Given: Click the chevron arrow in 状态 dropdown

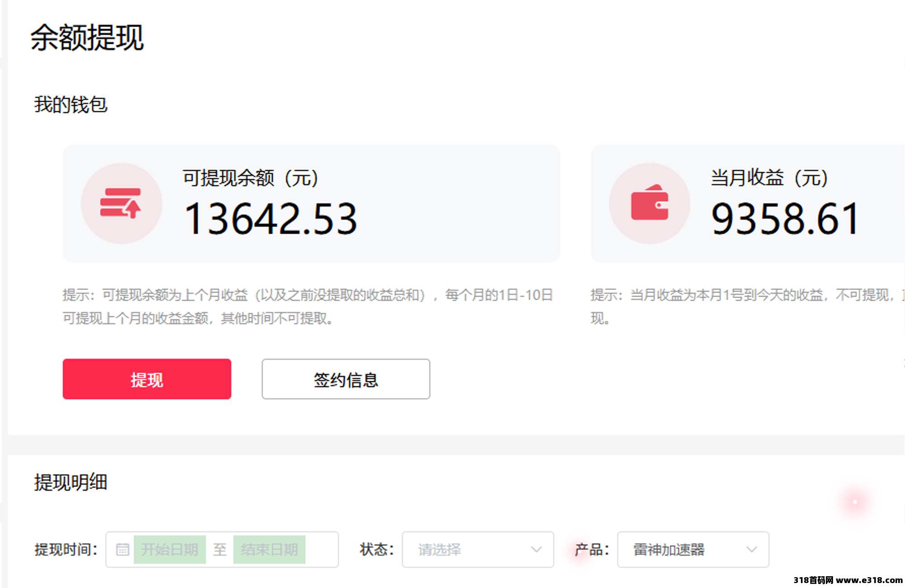Looking at the screenshot, I should [536, 550].
